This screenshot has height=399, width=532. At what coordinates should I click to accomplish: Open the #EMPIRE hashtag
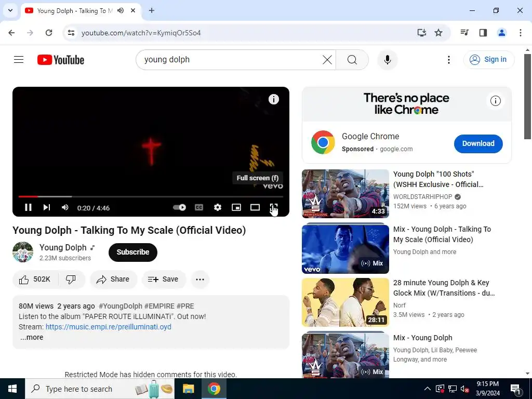[159, 306]
